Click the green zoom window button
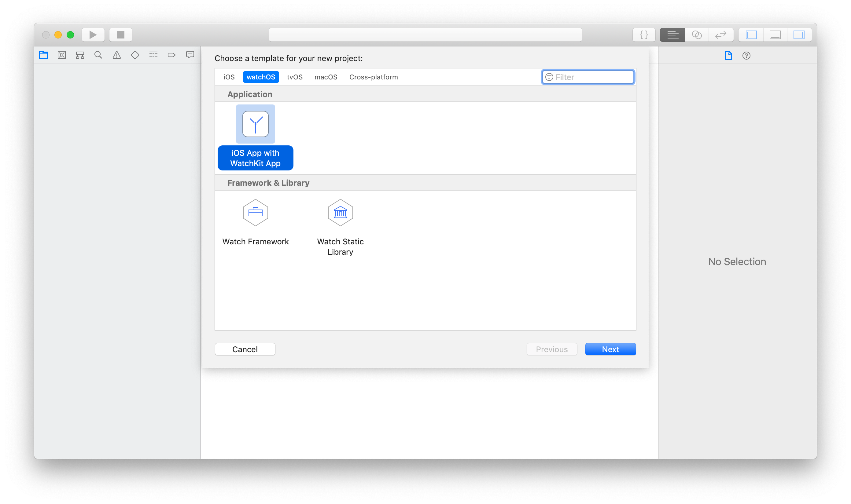Screen dimensions: 851x504 click(70, 35)
